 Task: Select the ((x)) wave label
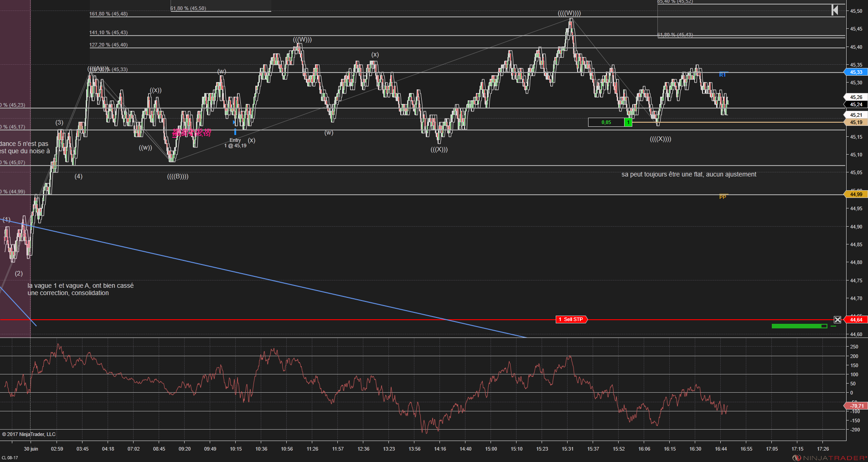156,90
